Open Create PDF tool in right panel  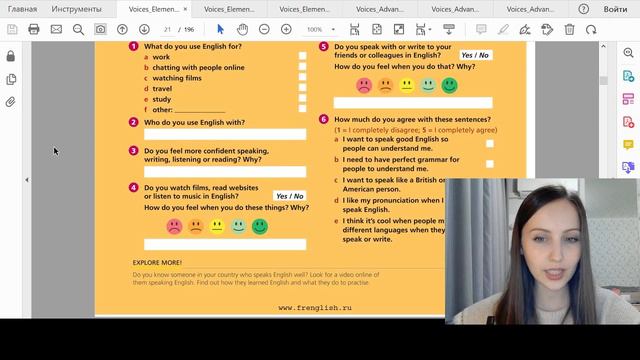628,122
